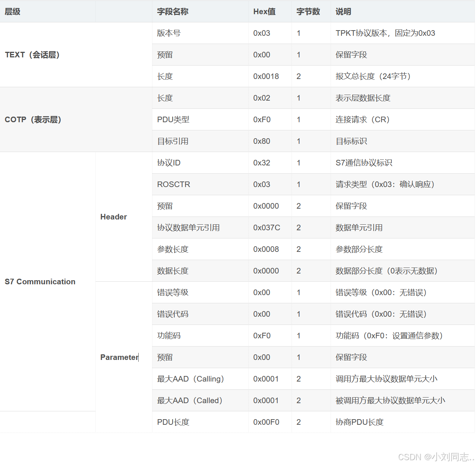Click hex value 0xF0 in the 功能码 row
This screenshot has height=465, width=476.
(x=262, y=336)
